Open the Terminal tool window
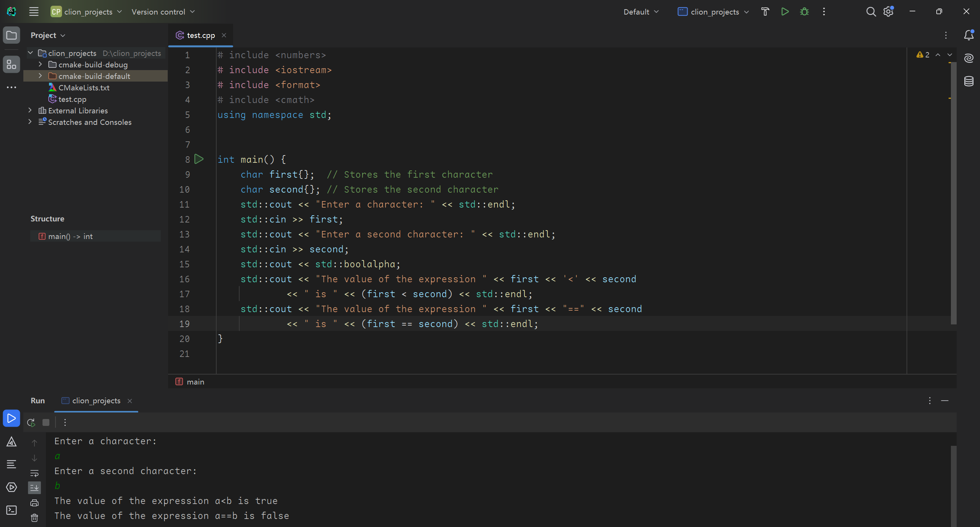Viewport: 980px width, 527px height. click(x=11, y=510)
